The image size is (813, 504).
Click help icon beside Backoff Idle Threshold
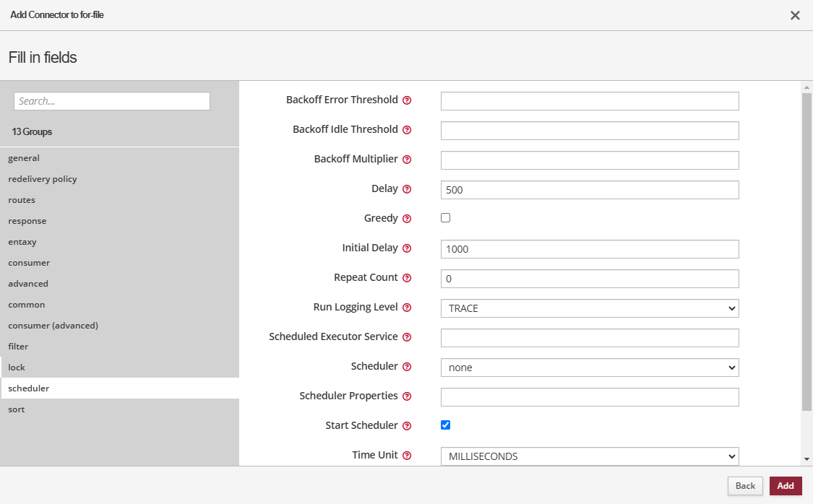[407, 130]
